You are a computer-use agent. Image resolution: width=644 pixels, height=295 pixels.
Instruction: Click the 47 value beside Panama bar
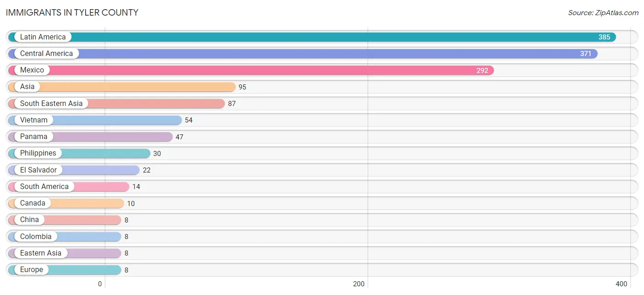pyautogui.click(x=179, y=137)
